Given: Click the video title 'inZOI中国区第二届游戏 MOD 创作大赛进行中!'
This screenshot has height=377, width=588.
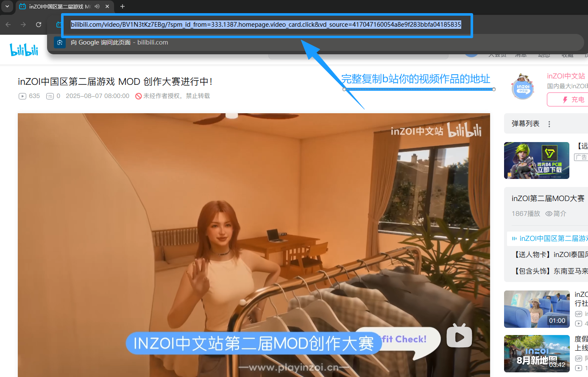Looking at the screenshot, I should 115,81.
